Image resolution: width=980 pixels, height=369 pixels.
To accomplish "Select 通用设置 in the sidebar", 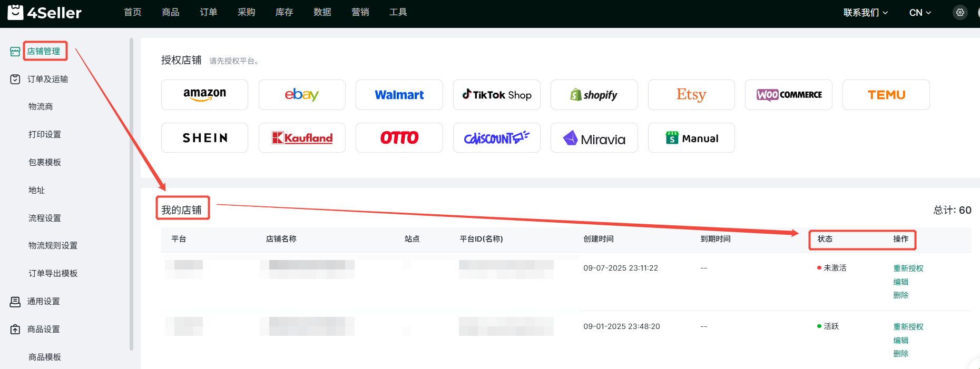I will 44,302.
